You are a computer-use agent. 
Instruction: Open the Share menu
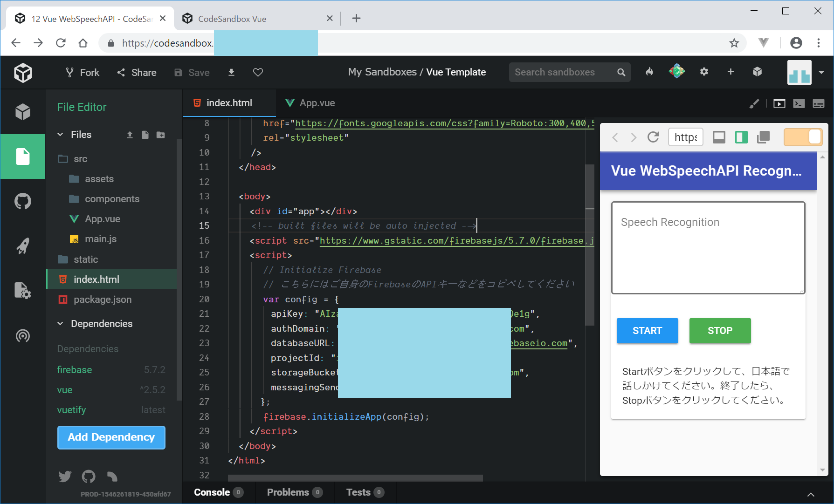click(x=137, y=73)
